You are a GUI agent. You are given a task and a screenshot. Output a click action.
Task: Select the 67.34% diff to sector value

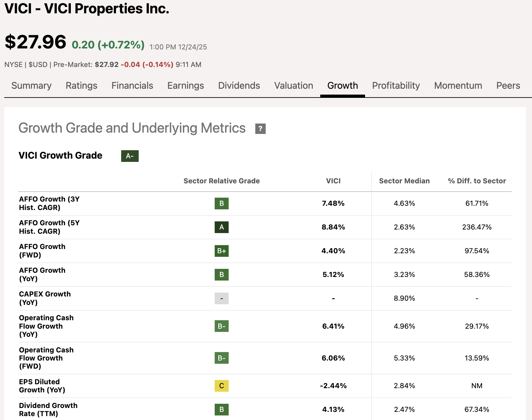pyautogui.click(x=477, y=410)
